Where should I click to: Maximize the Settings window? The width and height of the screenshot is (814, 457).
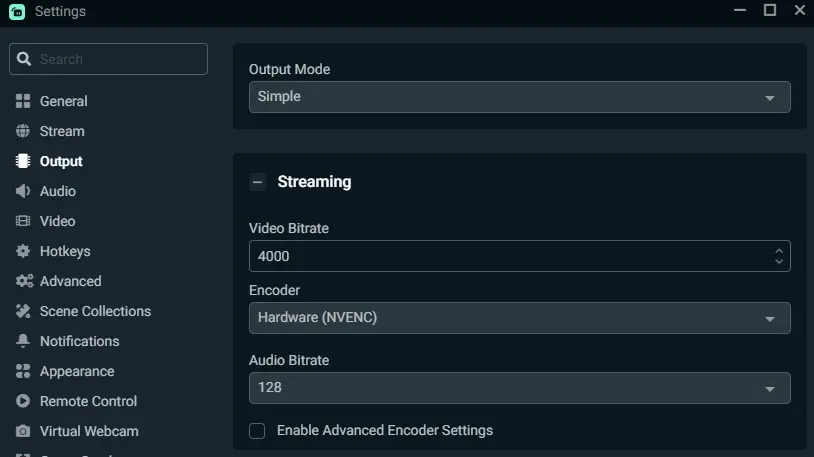[770, 10]
